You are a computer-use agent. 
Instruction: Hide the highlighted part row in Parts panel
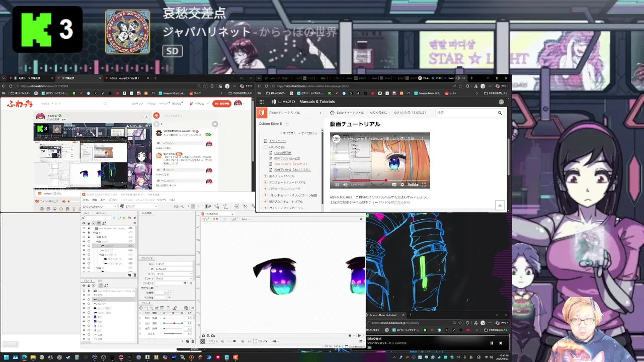tap(84, 245)
